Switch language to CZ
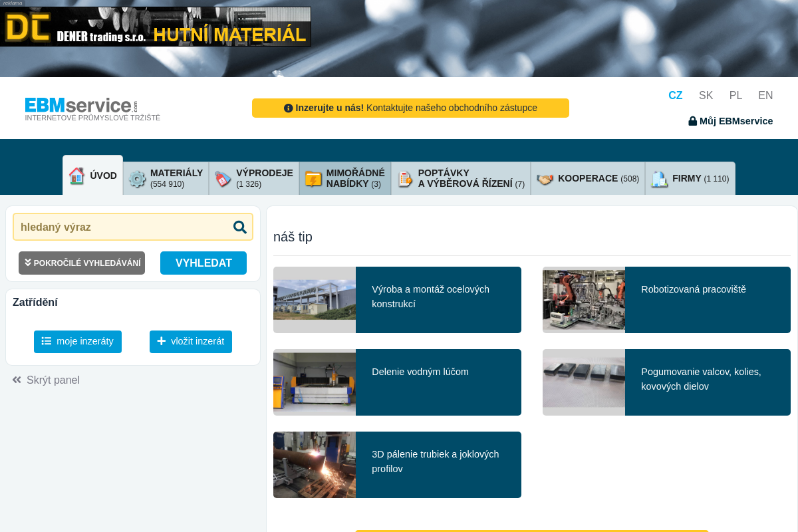 click(676, 95)
